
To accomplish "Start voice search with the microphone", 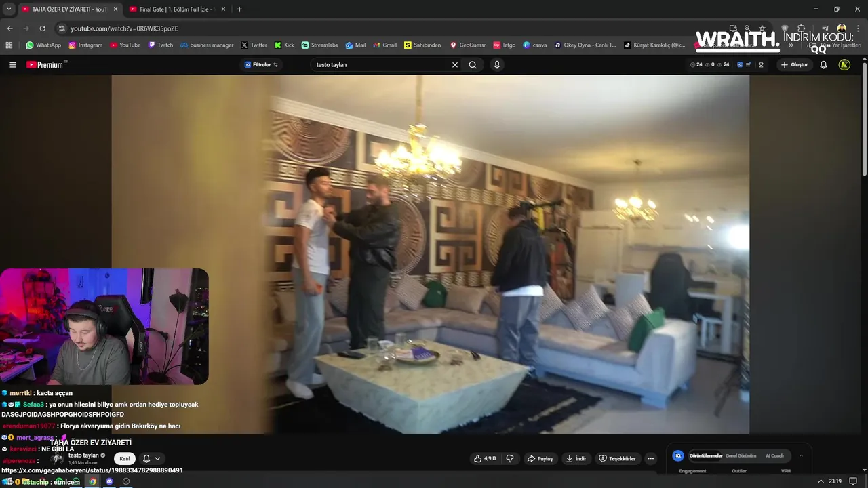I will [x=497, y=65].
